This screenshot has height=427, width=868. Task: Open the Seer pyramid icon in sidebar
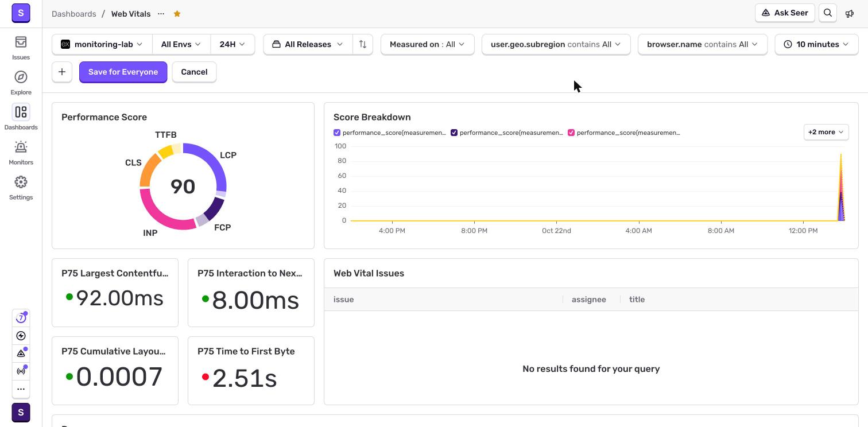pos(21,354)
